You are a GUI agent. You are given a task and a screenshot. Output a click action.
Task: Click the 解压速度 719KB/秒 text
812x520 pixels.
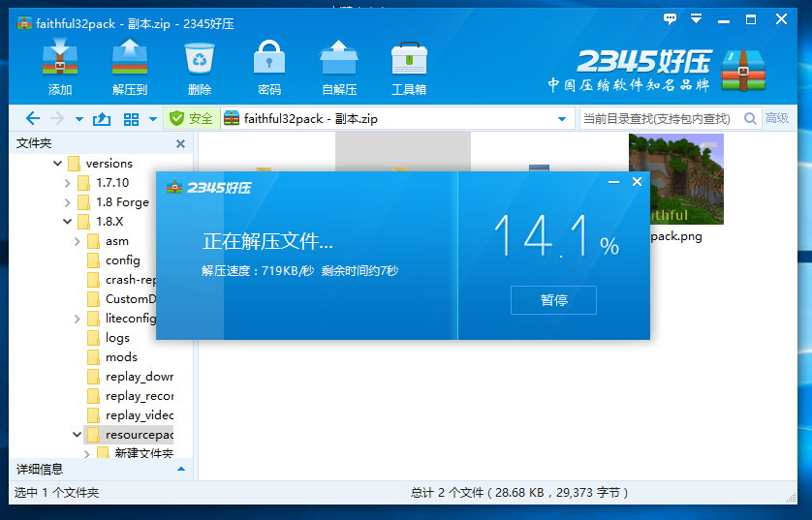(258, 270)
